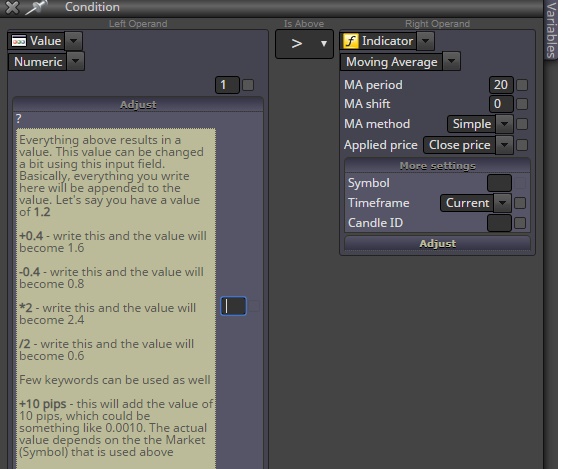Image resolution: width=562 pixels, height=469 pixels.
Task: Toggle the MA shift checkbox
Action: (x=522, y=104)
